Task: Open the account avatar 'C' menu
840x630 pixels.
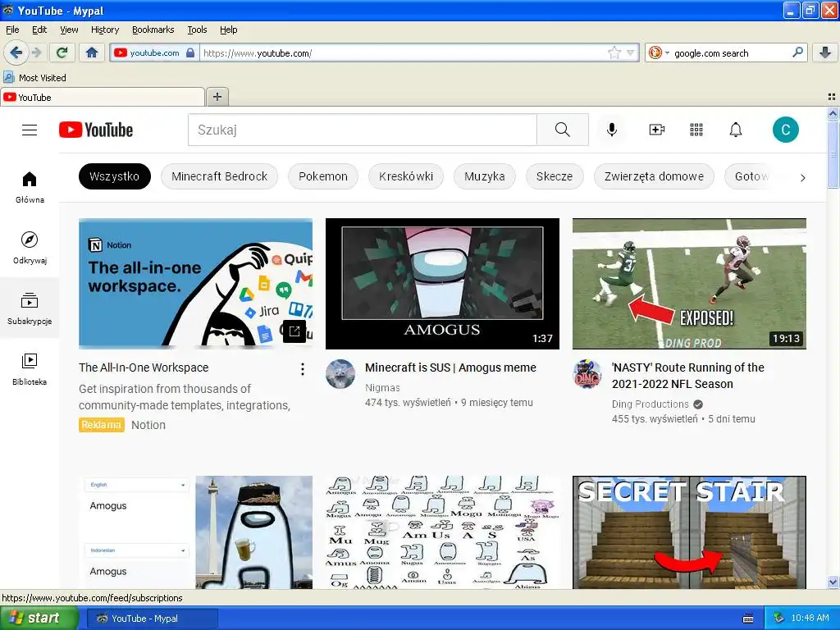Action: [785, 130]
